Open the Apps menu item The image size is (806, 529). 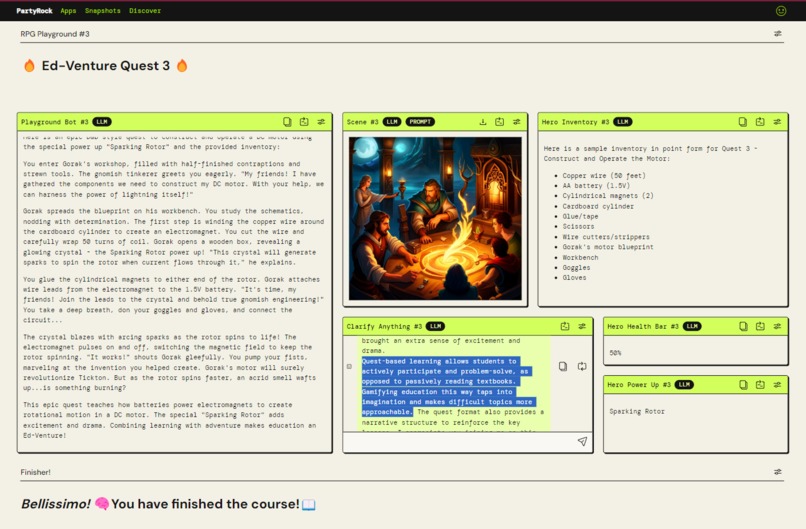[68, 11]
